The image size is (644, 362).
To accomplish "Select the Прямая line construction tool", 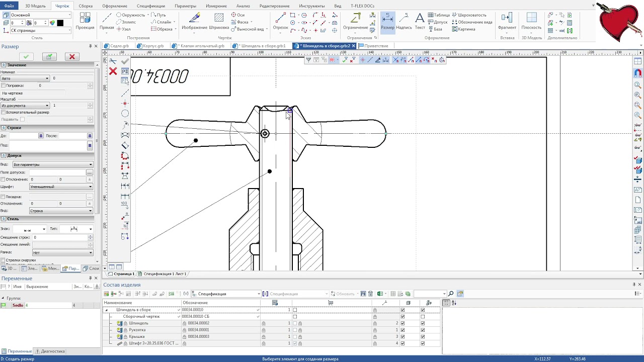I will [x=107, y=22].
